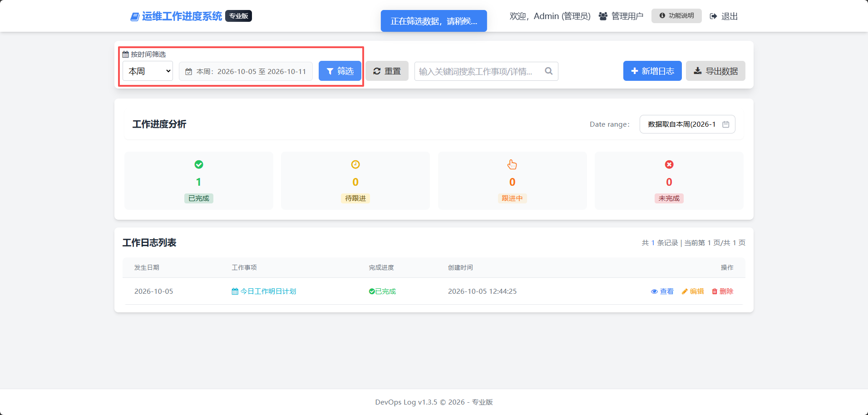Select the 已完成 status badge on card

point(199,198)
